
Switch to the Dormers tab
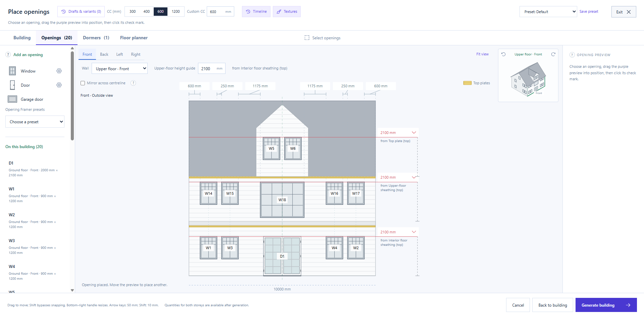[96, 38]
